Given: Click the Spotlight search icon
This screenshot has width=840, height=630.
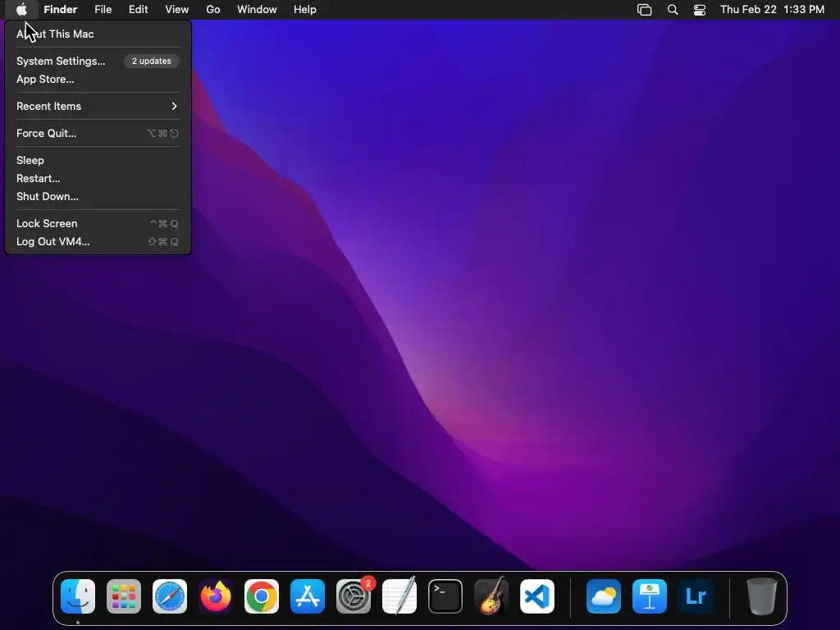Looking at the screenshot, I should (673, 10).
